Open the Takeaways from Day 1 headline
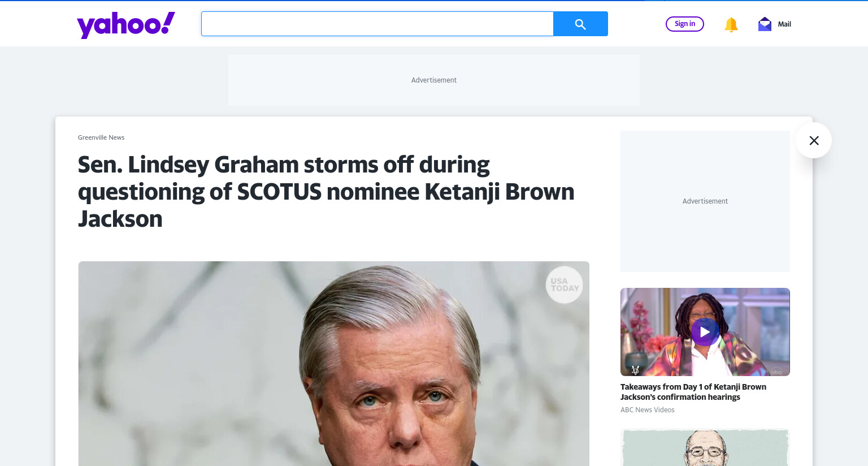Screen dimensions: 868x466 [693, 392]
